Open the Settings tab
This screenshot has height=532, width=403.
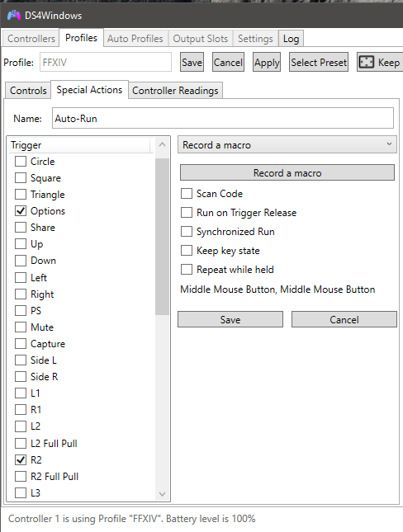tap(255, 38)
